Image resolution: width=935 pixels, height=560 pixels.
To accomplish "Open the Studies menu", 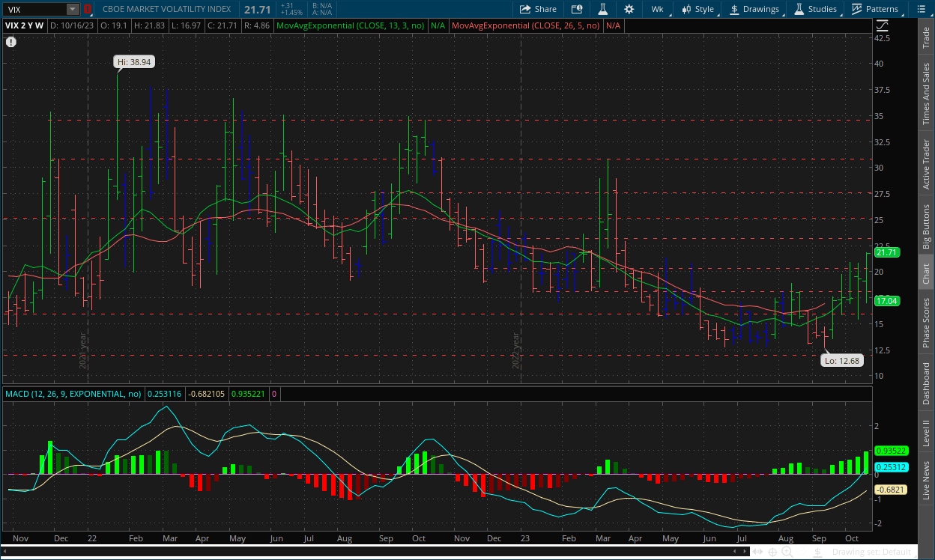I will (x=816, y=9).
